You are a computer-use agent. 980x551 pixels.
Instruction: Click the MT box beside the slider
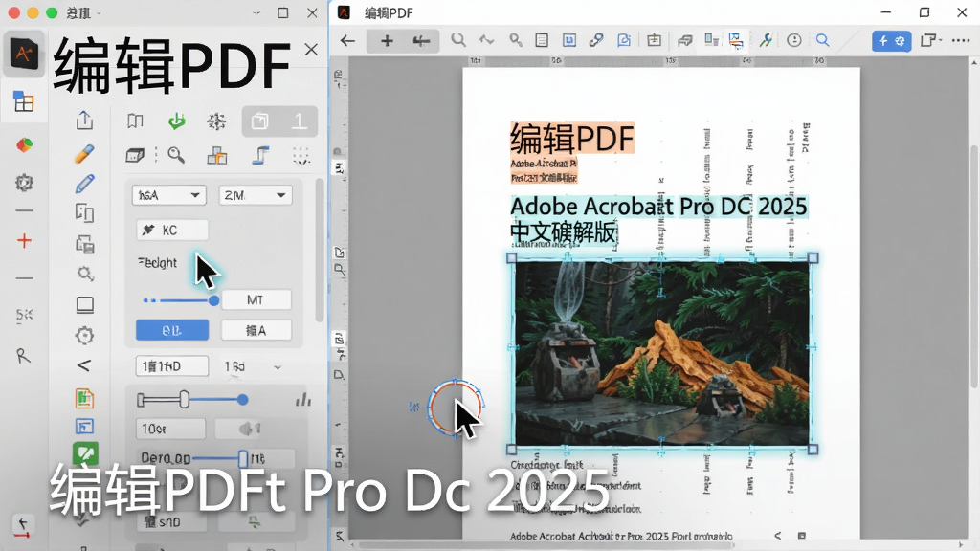(x=256, y=299)
